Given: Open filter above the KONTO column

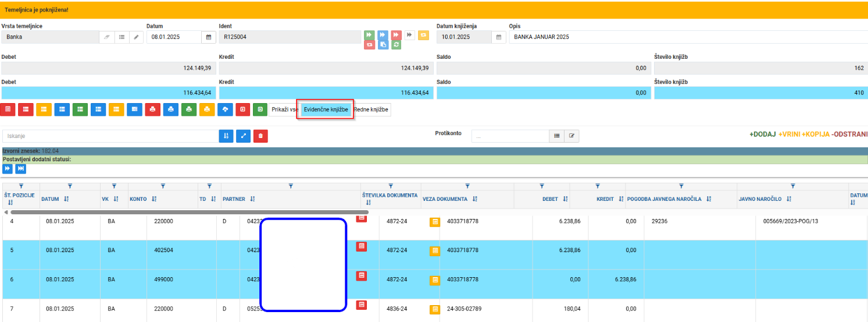Looking at the screenshot, I should coord(163,186).
